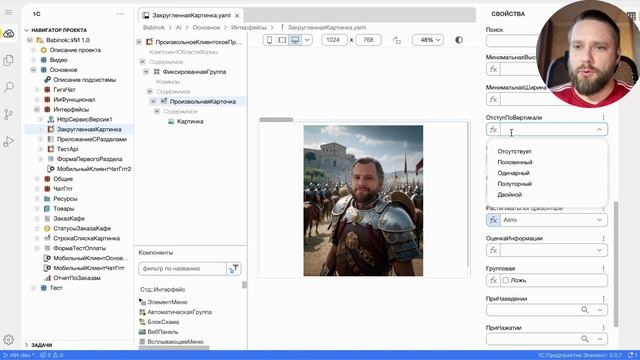Click the фильтр по названию input
Viewport: 640px width, 360px height.
[x=182, y=269]
